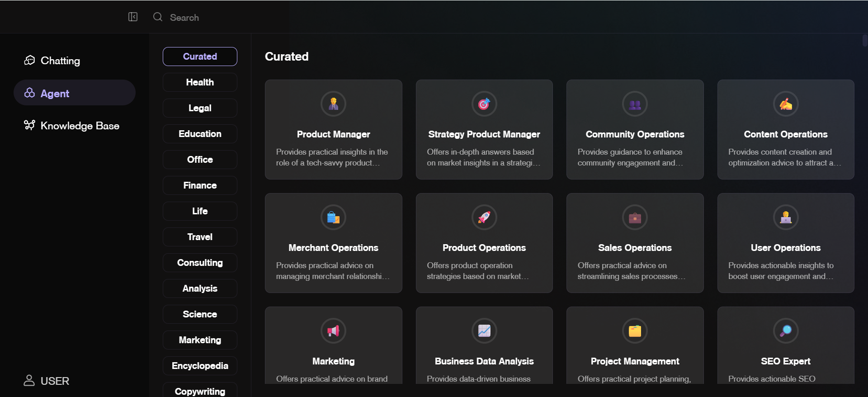Image resolution: width=868 pixels, height=397 pixels.
Task: Collapse the sidebar panel icon
Action: point(133,17)
